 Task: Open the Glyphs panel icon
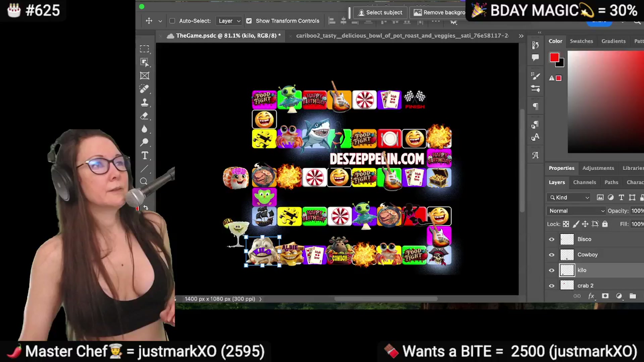coord(535,155)
